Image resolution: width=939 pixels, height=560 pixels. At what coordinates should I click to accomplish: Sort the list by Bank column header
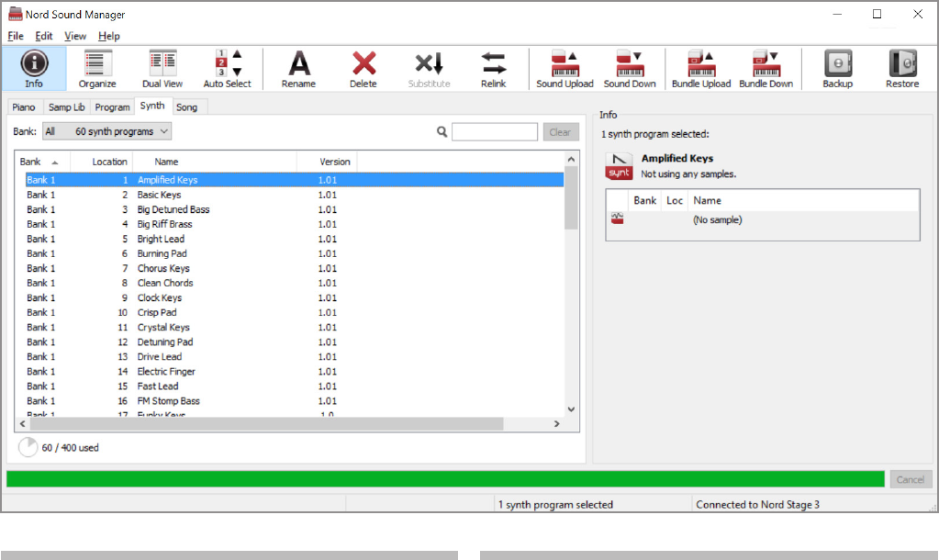click(x=42, y=162)
